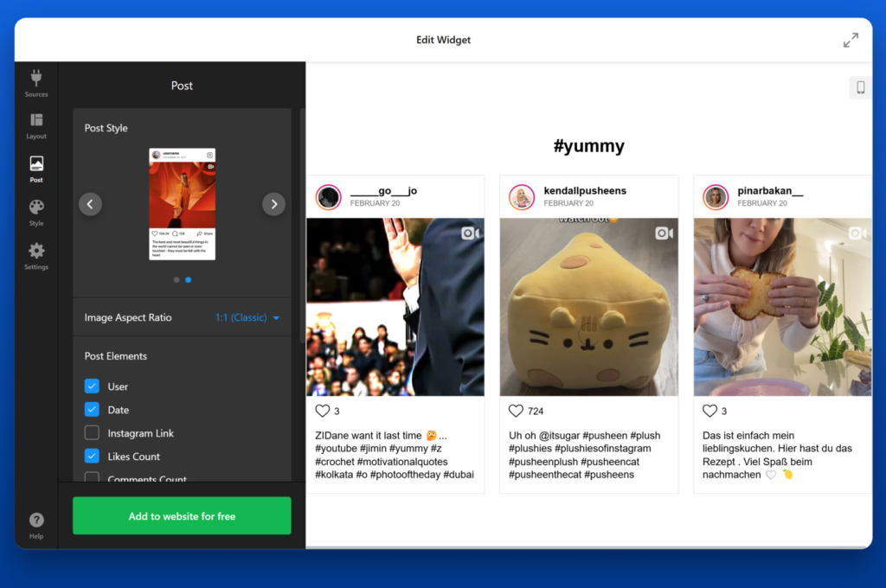
Task: Go back to the previous post style
Action: pyautogui.click(x=90, y=204)
